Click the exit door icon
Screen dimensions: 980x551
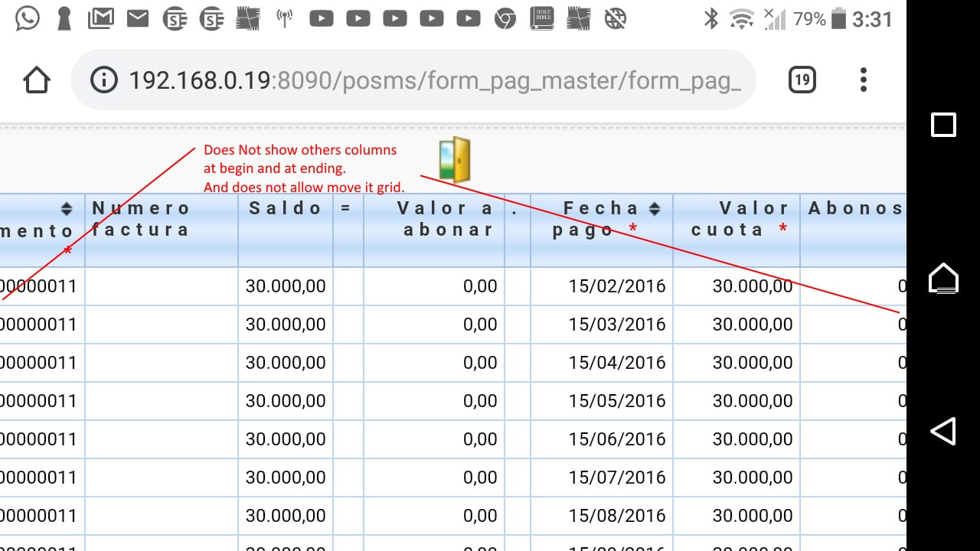pyautogui.click(x=455, y=160)
